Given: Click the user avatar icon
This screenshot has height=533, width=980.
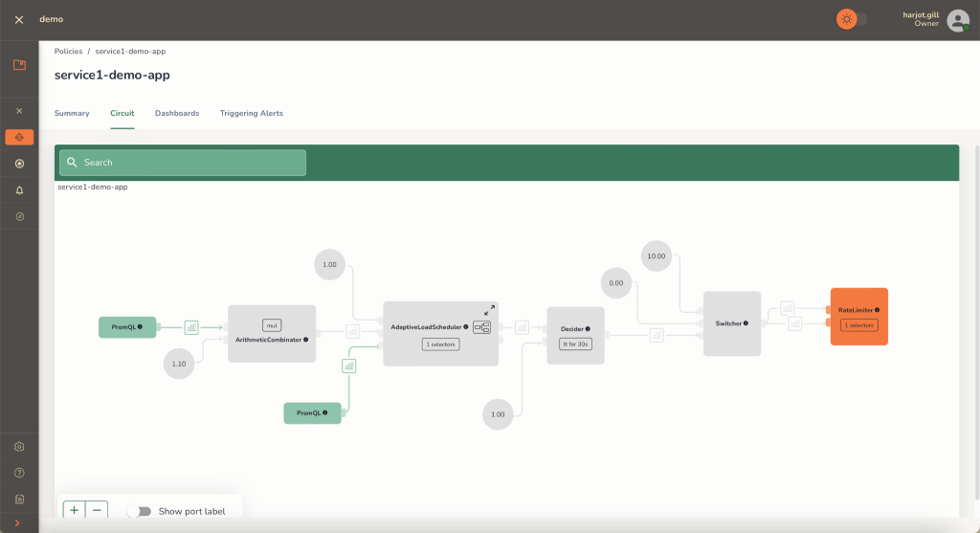Looking at the screenshot, I should coord(957,20).
